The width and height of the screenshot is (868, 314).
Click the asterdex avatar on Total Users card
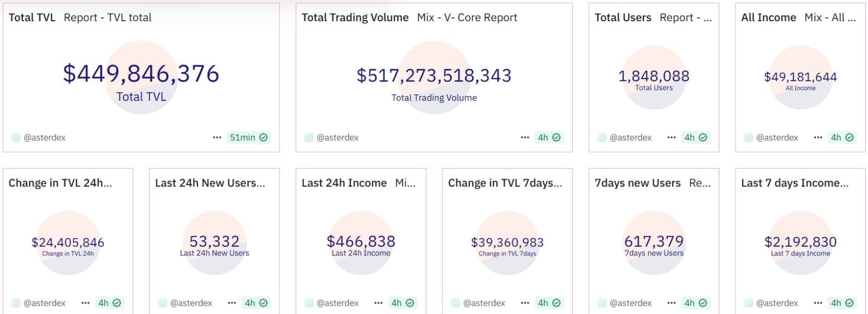[602, 138]
